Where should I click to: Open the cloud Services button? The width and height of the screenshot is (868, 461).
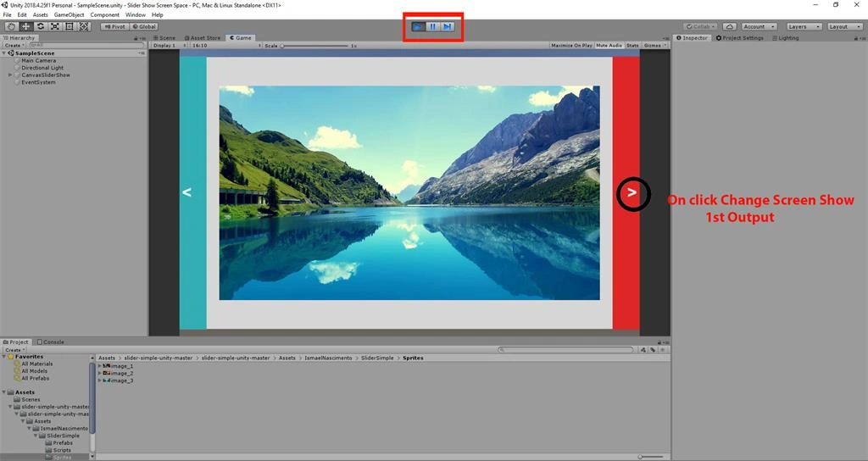pyautogui.click(x=730, y=26)
